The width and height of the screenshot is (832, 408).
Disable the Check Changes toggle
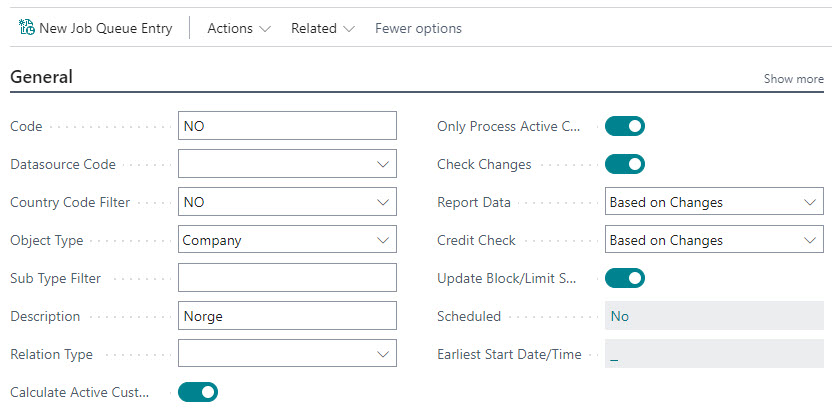pos(625,164)
